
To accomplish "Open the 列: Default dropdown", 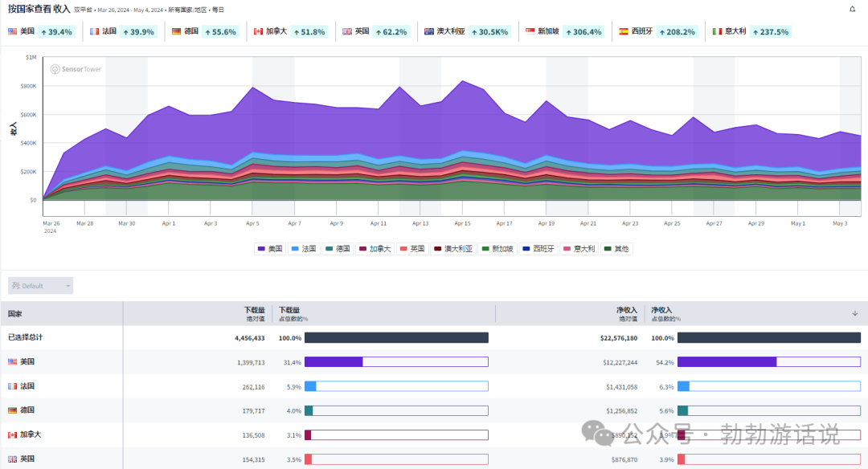I will coord(40,285).
